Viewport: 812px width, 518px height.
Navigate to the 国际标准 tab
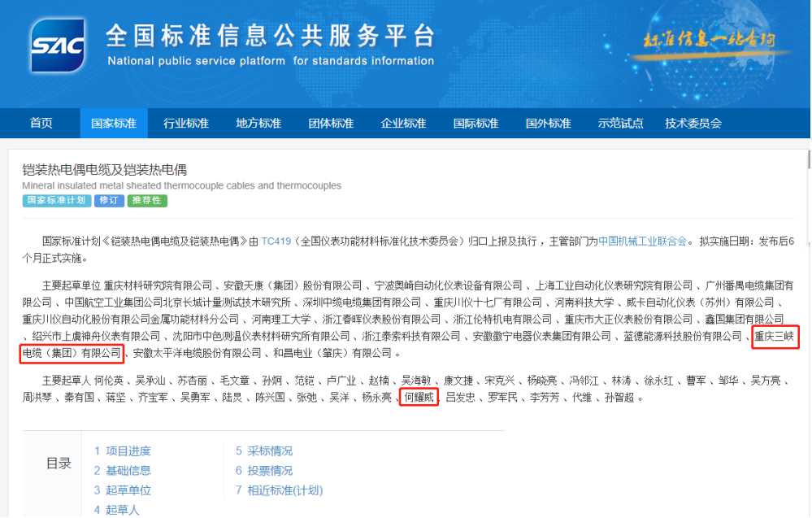476,124
